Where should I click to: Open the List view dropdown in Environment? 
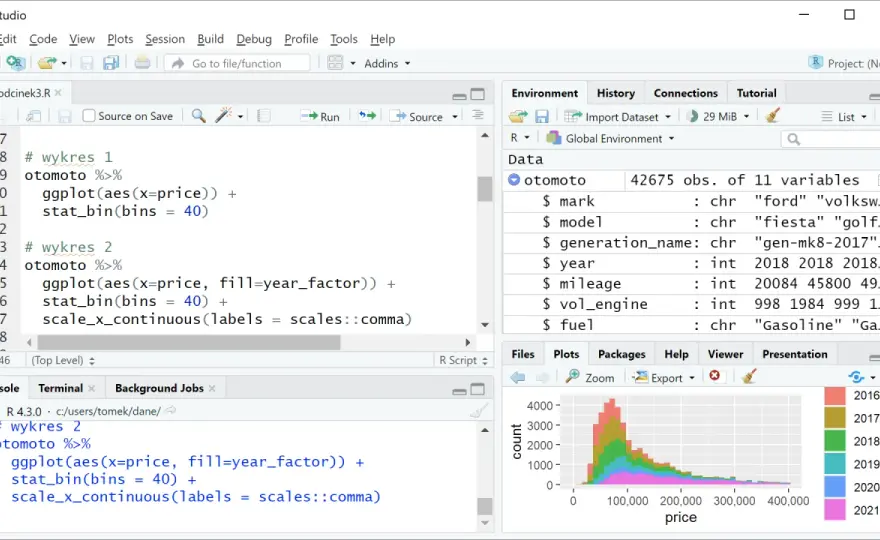pyautogui.click(x=845, y=117)
